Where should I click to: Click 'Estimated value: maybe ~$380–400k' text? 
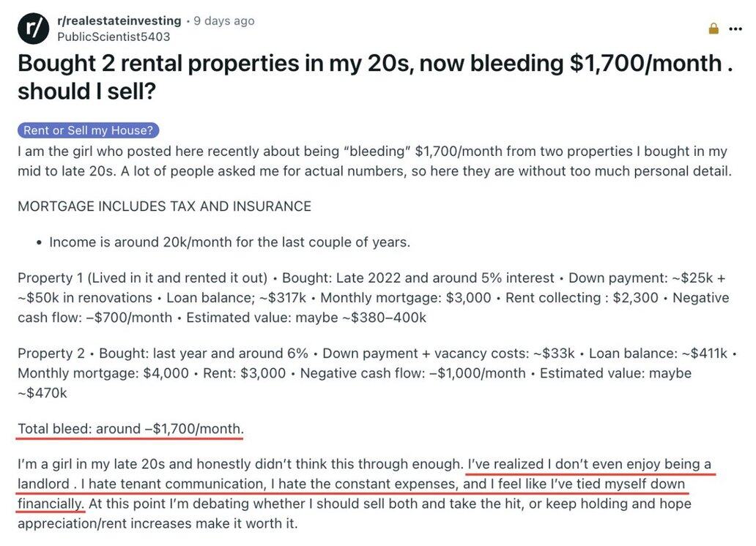(x=306, y=318)
